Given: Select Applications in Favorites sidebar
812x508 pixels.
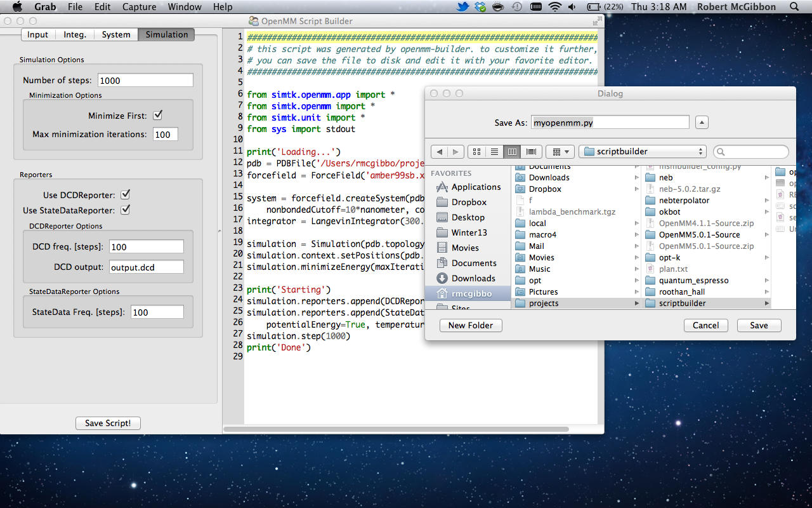Looking at the screenshot, I should click(468, 187).
